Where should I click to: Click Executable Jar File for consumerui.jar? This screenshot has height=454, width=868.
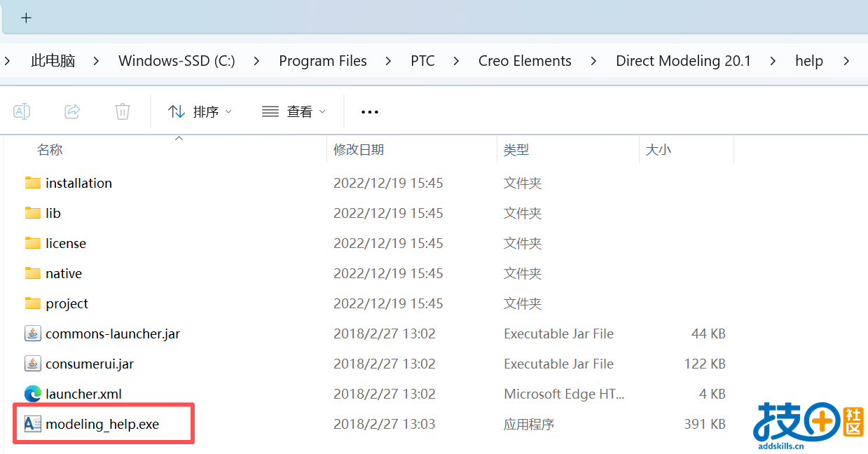coord(558,364)
